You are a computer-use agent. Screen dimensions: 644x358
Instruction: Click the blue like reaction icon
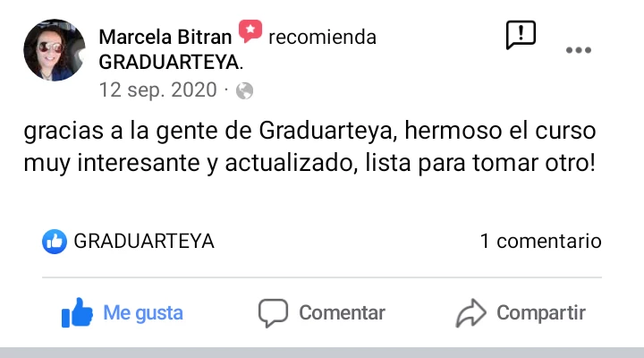55,241
